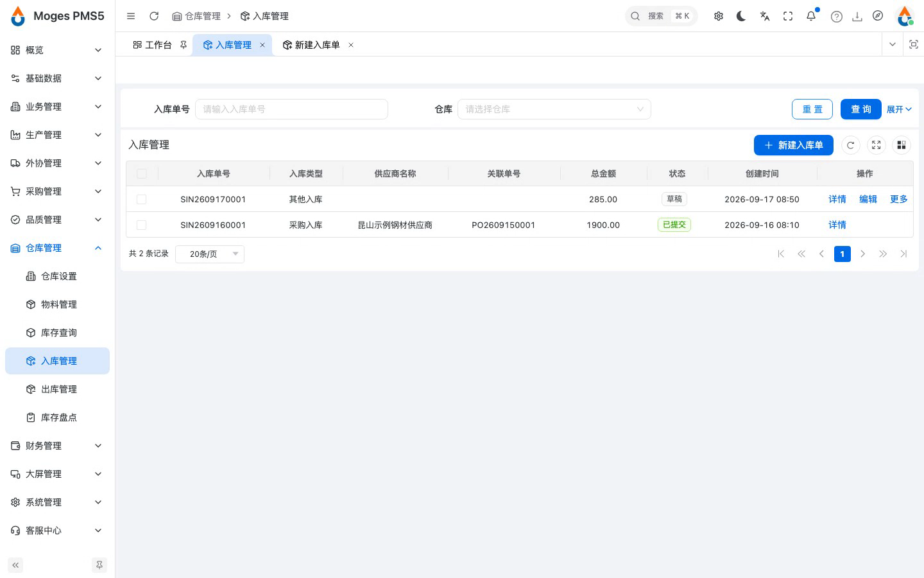924x578 pixels.
Task: Open the settings gear icon
Action: [x=719, y=16]
